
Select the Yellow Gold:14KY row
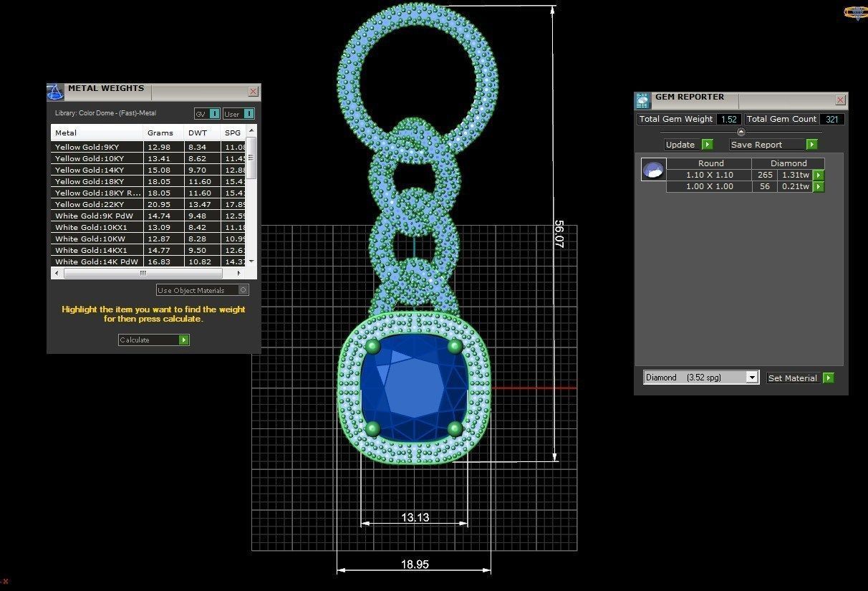tap(148, 170)
